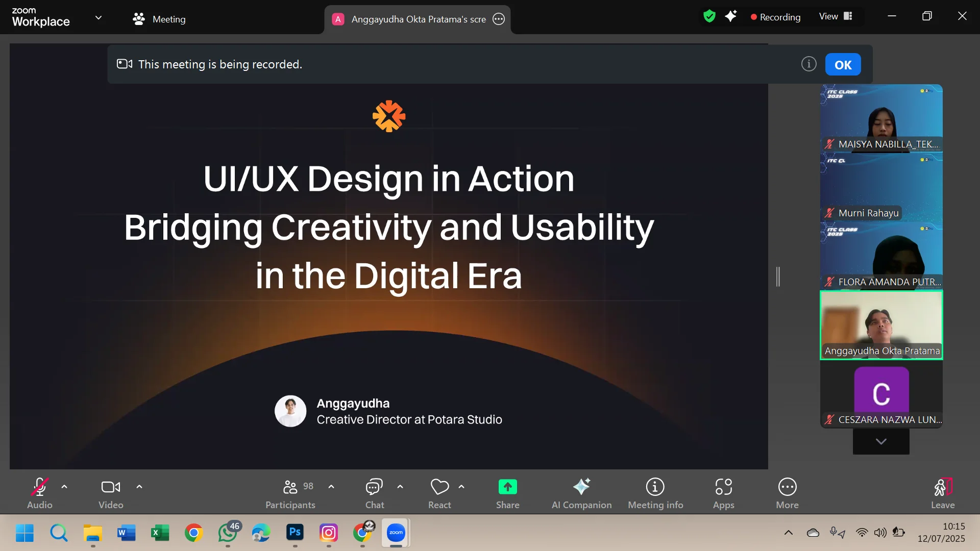Open Microsoft Word from taskbar
Viewport: 980px width, 551px height.
tap(126, 533)
